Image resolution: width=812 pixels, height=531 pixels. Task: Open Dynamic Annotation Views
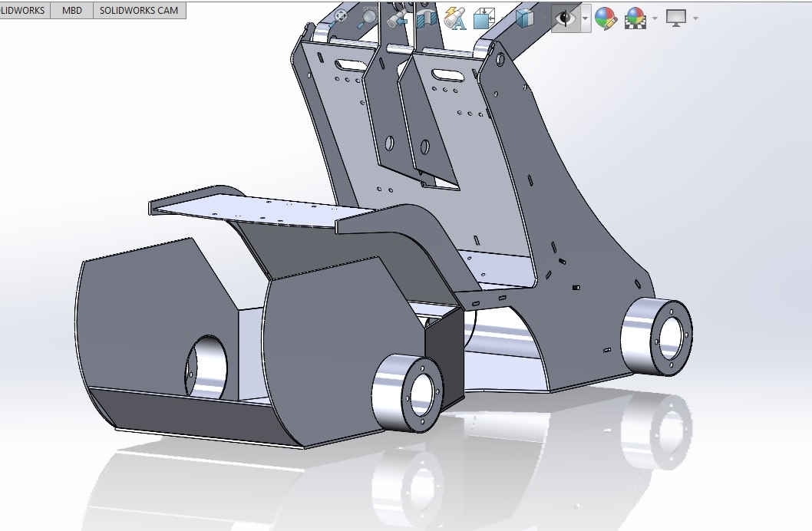coord(455,18)
